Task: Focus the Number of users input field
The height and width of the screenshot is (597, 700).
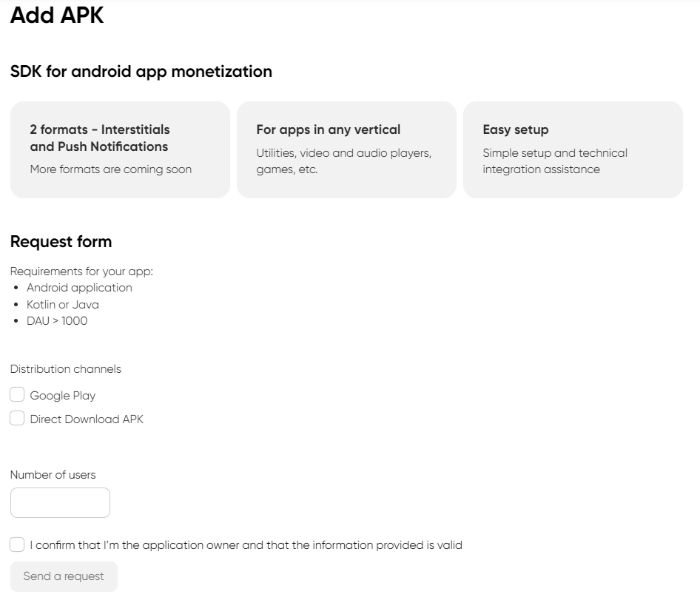Action: point(60,503)
